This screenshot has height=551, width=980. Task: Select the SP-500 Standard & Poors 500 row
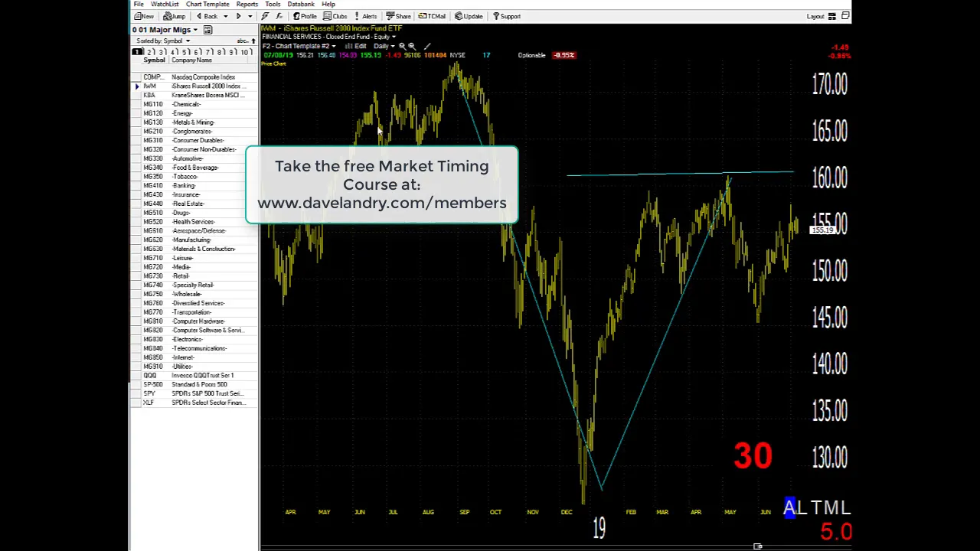point(194,384)
